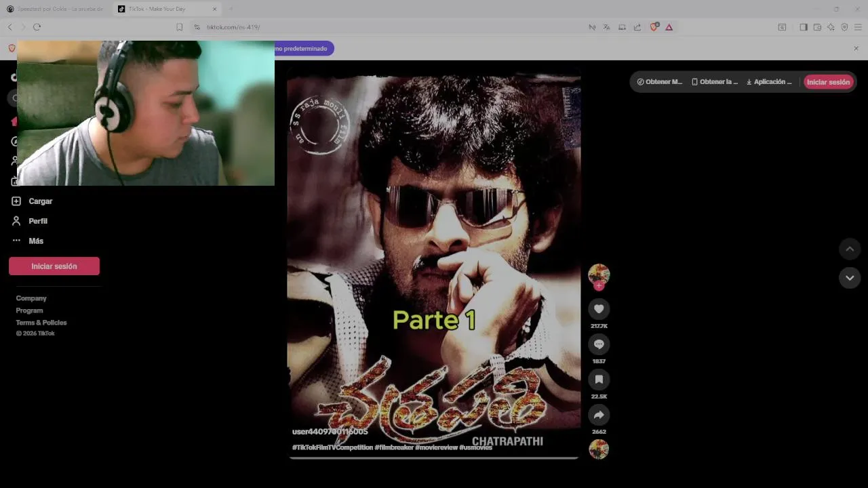Open Perfil profile icon in sidebar
This screenshot has height=488, width=868.
click(x=16, y=221)
